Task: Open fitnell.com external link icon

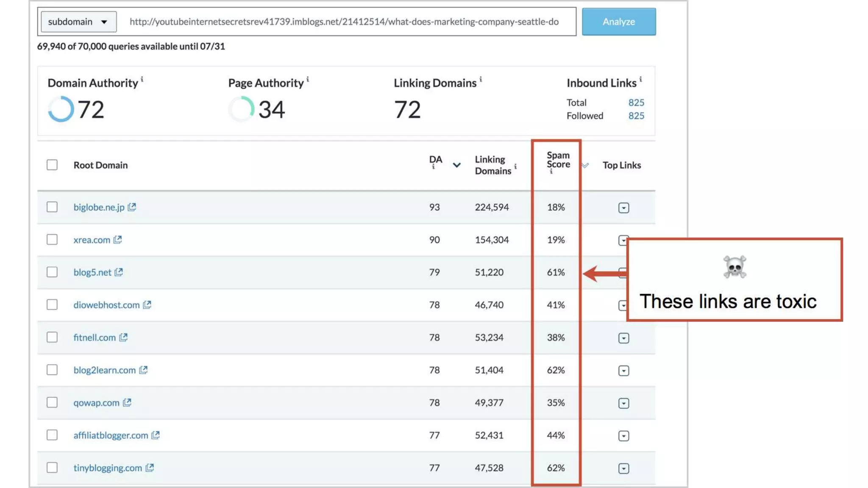Action: [123, 337]
